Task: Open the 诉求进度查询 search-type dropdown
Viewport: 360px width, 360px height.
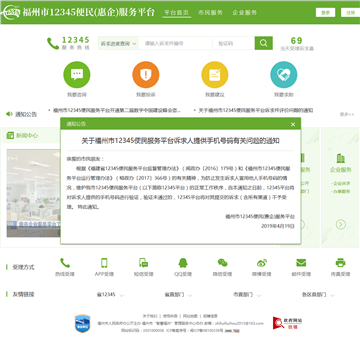Action: click(x=118, y=43)
